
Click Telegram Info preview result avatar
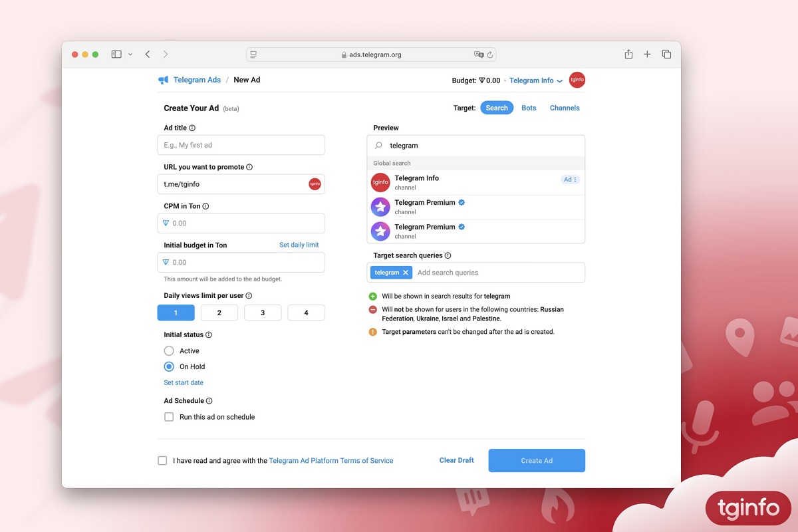click(x=380, y=182)
